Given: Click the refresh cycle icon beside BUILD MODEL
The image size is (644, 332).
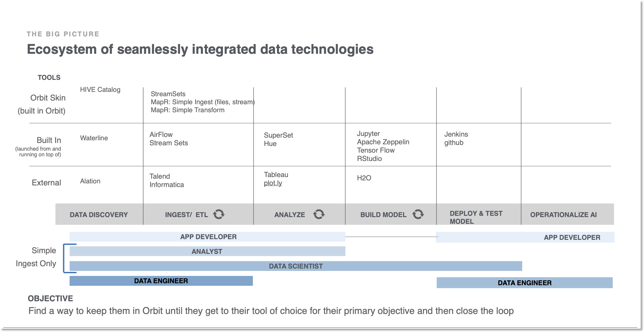Looking at the screenshot, I should [418, 214].
